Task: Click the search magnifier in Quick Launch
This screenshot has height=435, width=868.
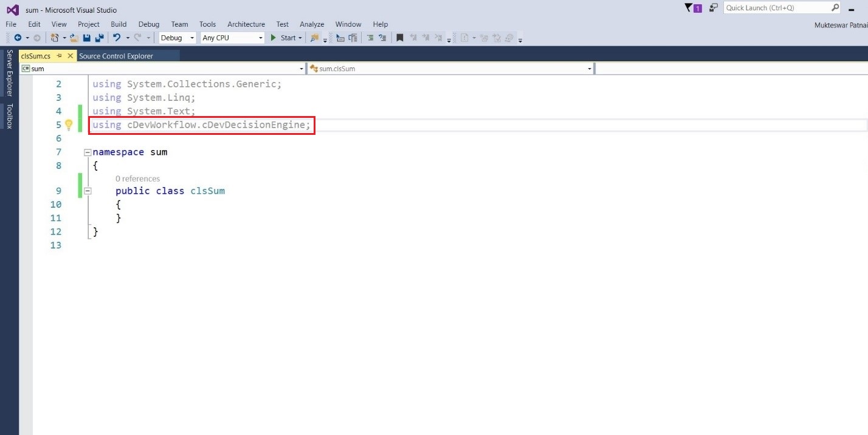Action: point(836,8)
